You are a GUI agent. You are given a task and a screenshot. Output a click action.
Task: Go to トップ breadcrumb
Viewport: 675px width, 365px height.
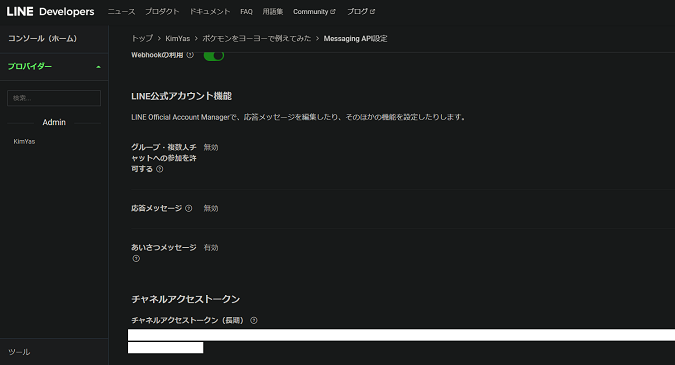pyautogui.click(x=142, y=38)
